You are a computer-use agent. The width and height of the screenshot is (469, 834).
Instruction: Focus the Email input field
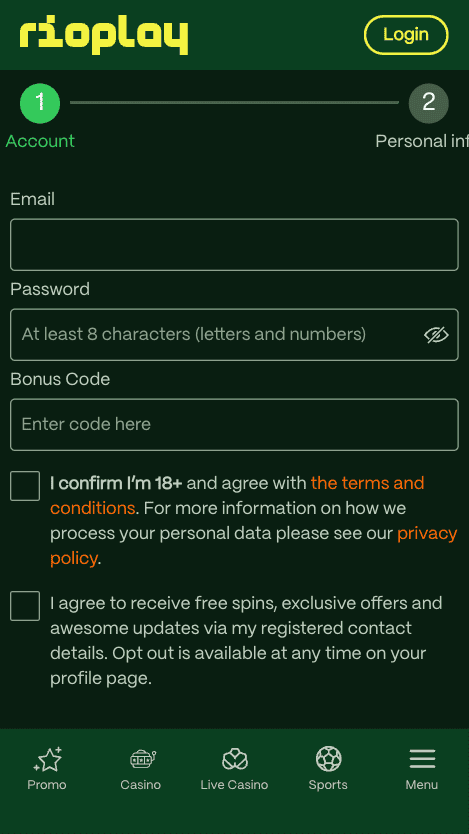point(234,245)
